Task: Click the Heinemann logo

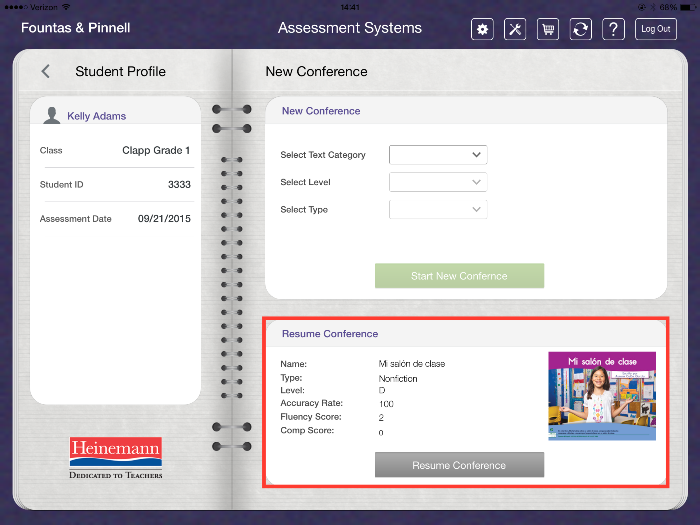Action: (116, 458)
